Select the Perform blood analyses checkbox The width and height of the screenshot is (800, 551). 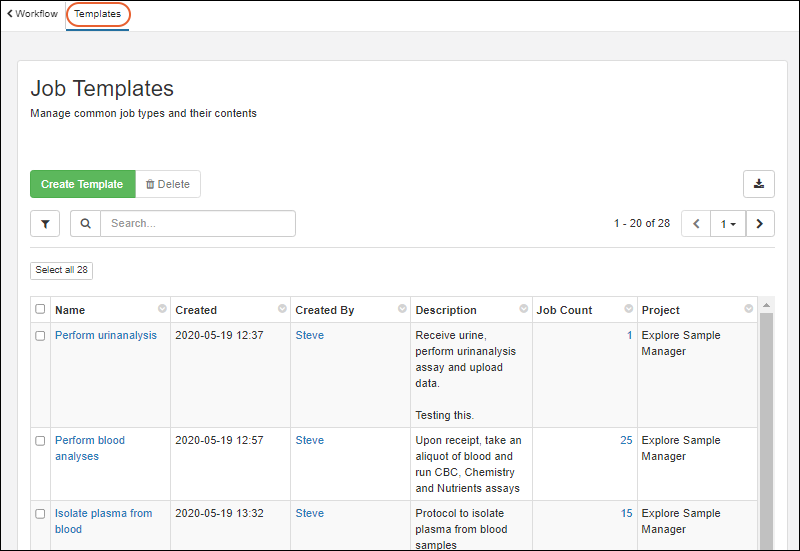click(40, 441)
